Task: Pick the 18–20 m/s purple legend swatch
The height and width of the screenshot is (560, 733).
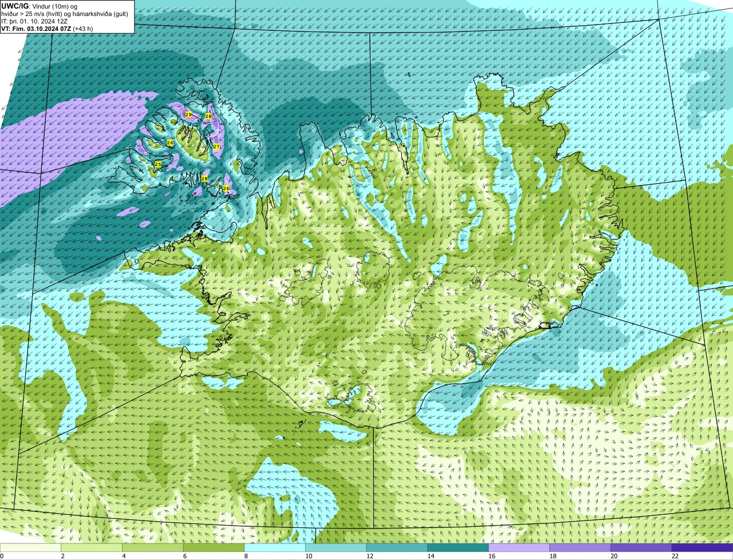Action: pos(580,547)
